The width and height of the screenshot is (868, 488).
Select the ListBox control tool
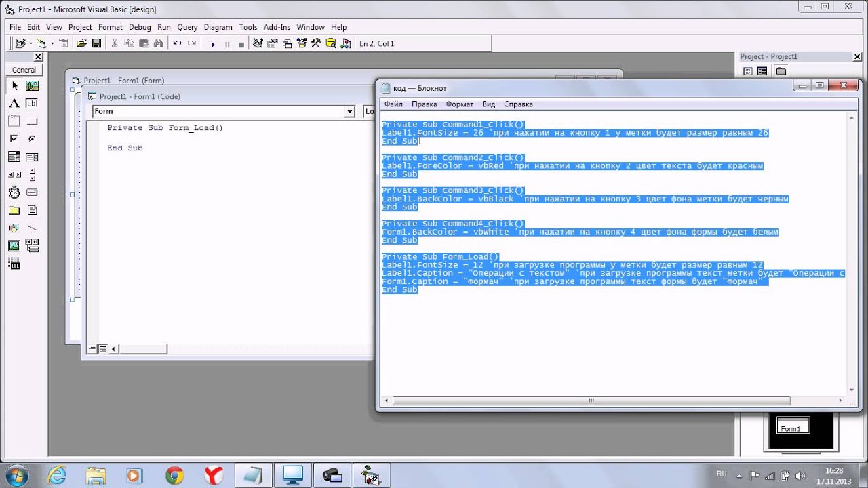coord(32,157)
